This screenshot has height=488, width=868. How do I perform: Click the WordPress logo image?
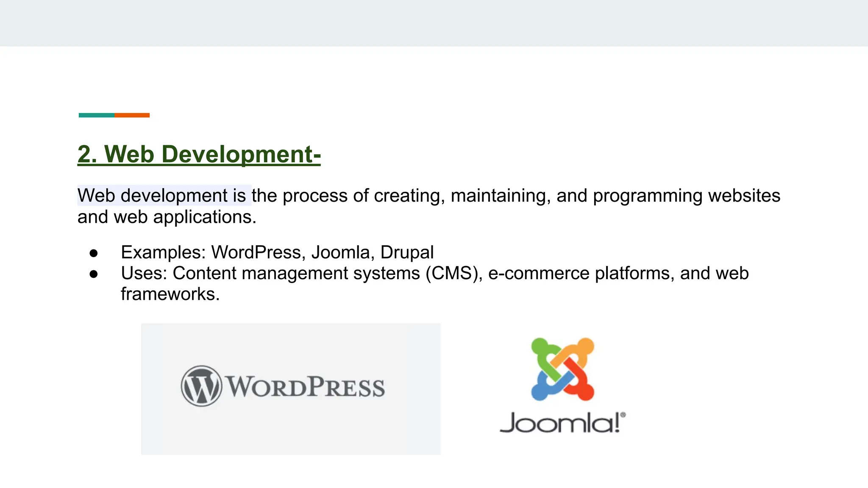click(x=291, y=389)
